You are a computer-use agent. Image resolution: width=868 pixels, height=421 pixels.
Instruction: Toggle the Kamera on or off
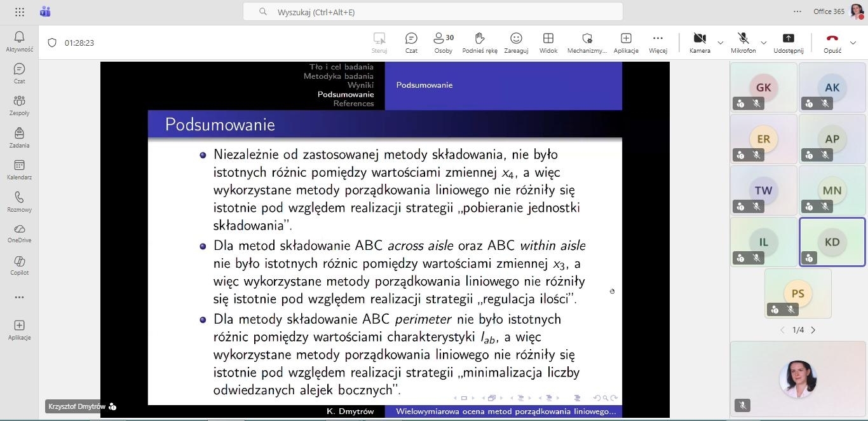[700, 42]
